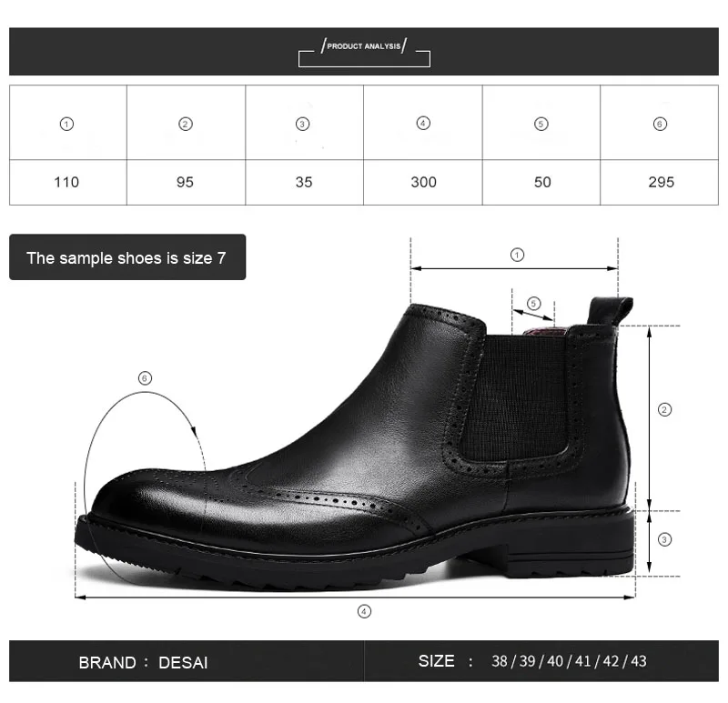The height and width of the screenshot is (703, 728).
Task: Click the circled 4 in the table header
Action: point(423,124)
